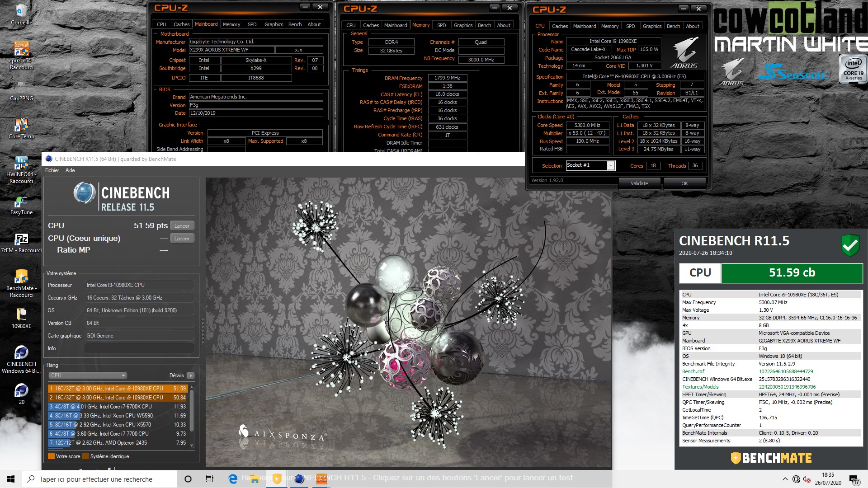The height and width of the screenshot is (488, 868).
Task: Show hidden system tray icons
Action: coord(785,479)
